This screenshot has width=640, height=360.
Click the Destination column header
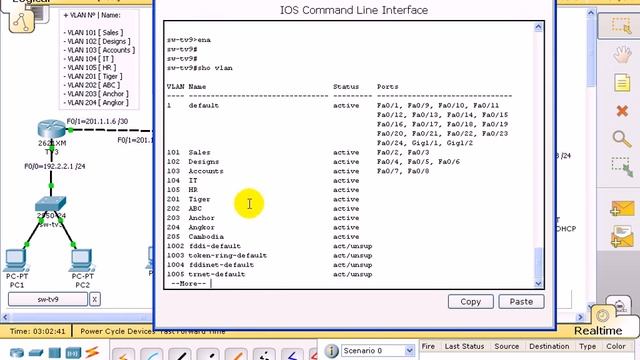click(549, 346)
